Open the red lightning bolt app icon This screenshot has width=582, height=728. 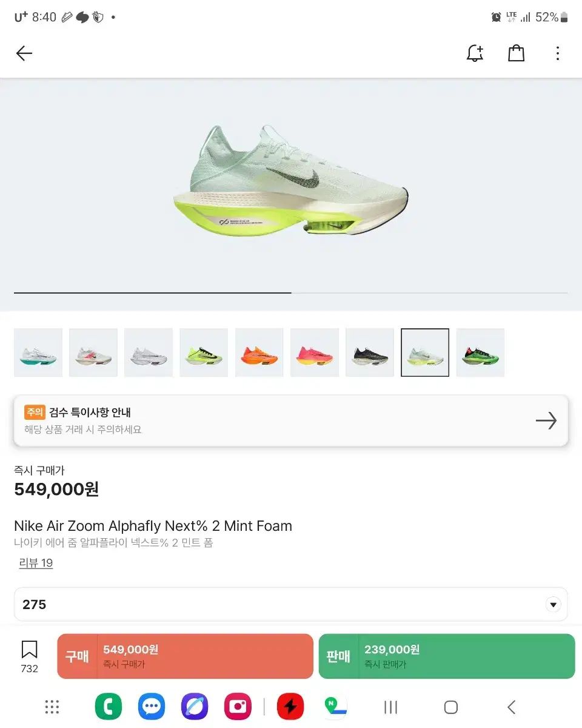pyautogui.click(x=290, y=707)
